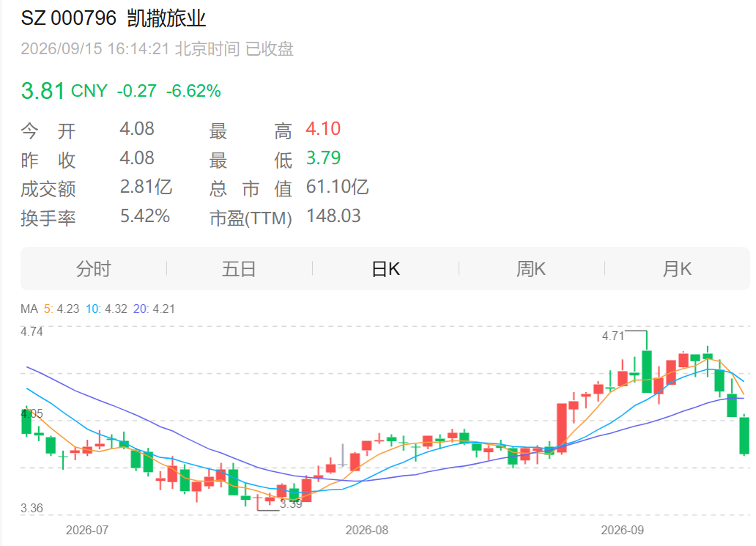The width and height of the screenshot is (756, 546).
Task: Click the 总市值 value 61.10亿
Action: (x=337, y=187)
